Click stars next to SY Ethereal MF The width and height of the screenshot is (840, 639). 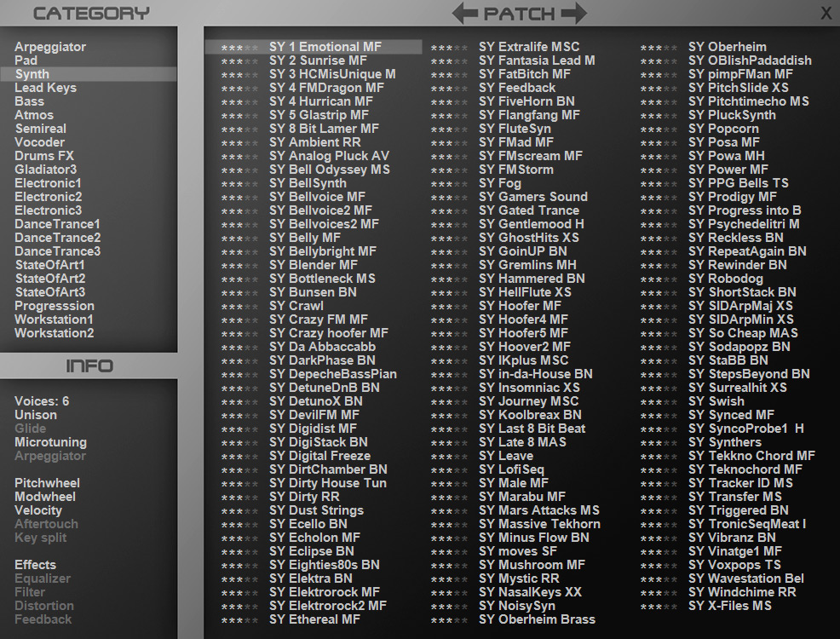click(239, 620)
